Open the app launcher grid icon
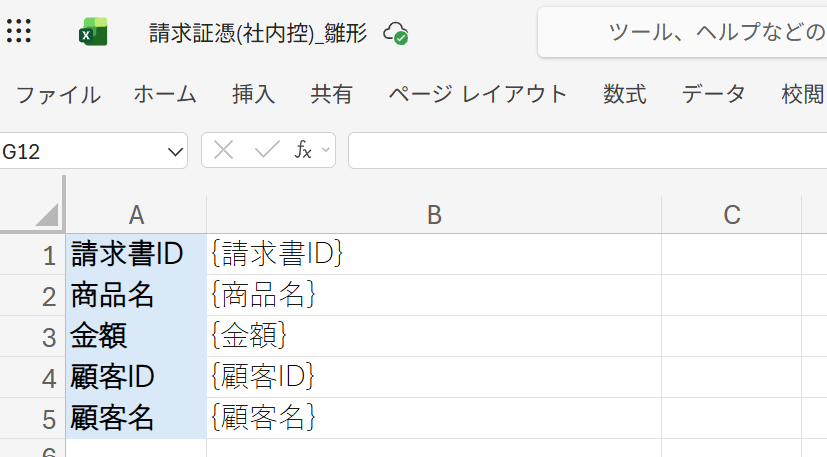This screenshot has height=457, width=827. [18, 31]
